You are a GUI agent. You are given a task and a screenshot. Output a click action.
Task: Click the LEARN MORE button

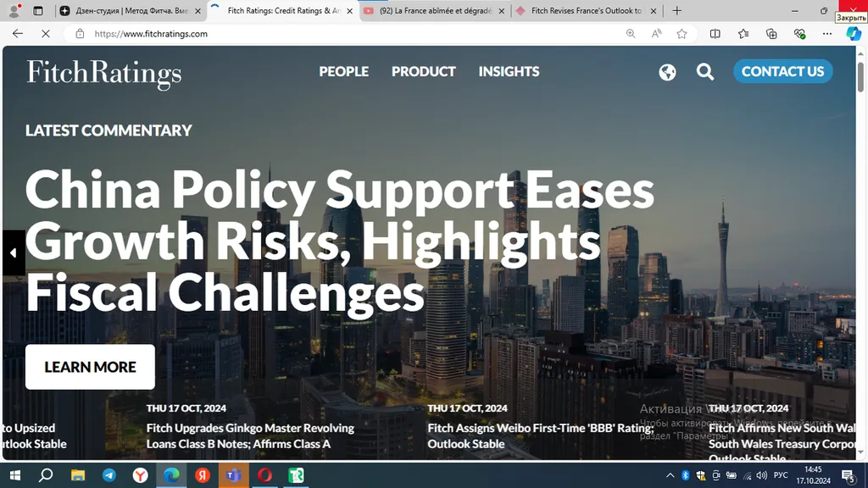click(90, 367)
